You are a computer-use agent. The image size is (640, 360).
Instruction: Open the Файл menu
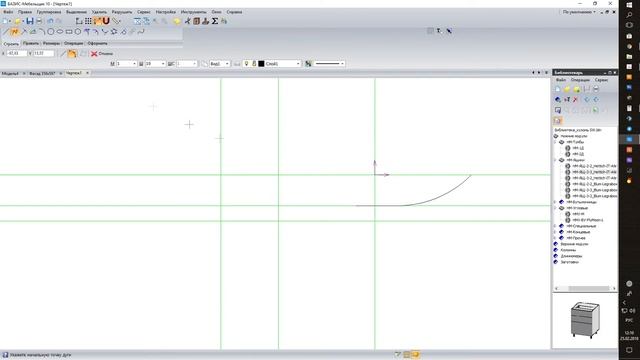(8, 12)
